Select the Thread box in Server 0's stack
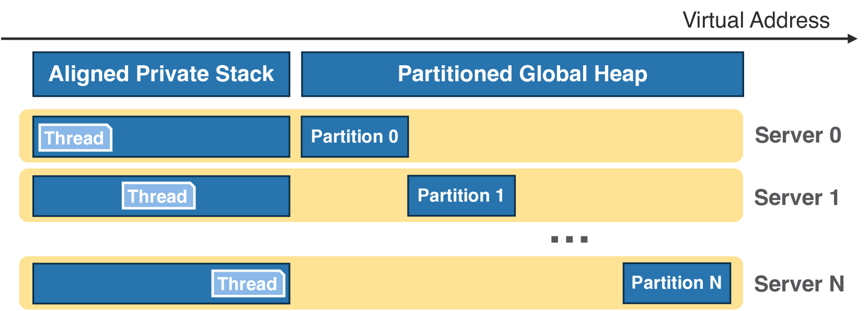This screenshot has width=868, height=311. click(75, 138)
